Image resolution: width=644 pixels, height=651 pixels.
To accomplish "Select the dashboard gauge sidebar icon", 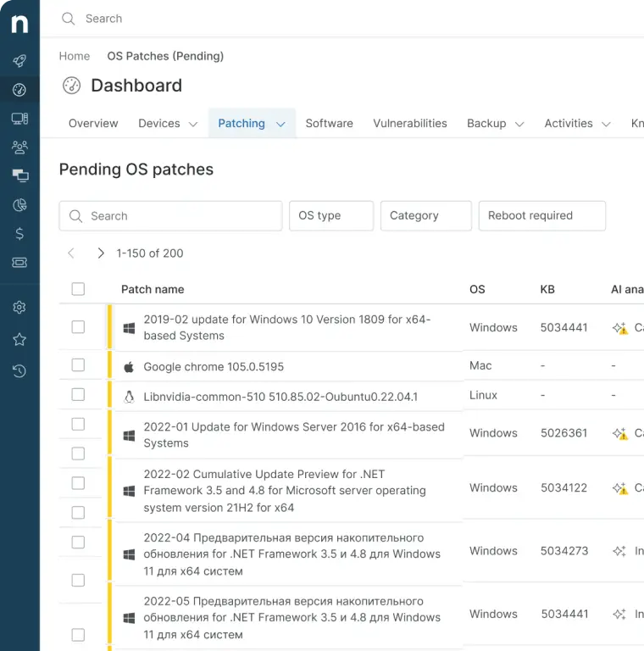I will (x=19, y=90).
